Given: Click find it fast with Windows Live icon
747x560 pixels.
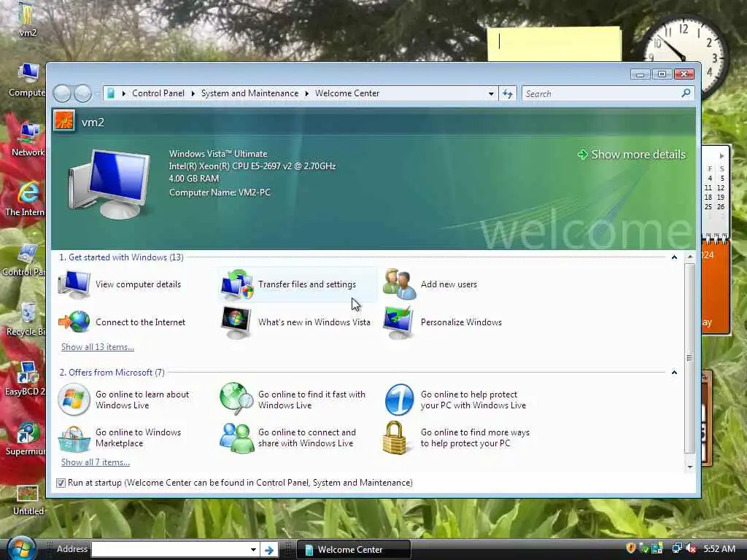Looking at the screenshot, I should pos(236,398).
